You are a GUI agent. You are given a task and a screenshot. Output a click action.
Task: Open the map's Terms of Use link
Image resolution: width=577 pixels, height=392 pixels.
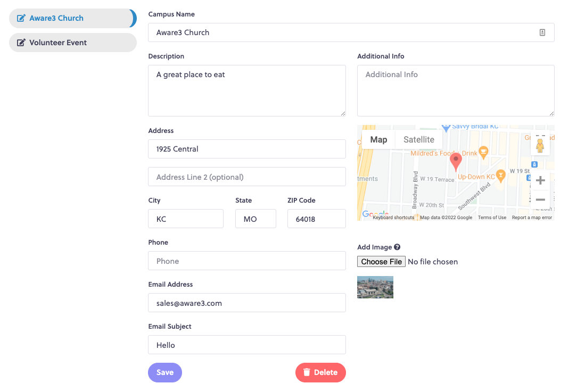point(492,218)
